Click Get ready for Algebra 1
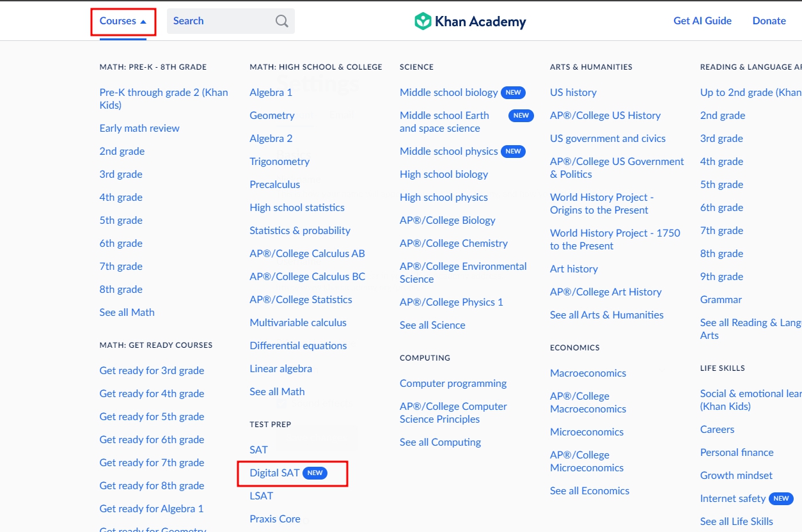This screenshot has height=532, width=802. [152, 508]
